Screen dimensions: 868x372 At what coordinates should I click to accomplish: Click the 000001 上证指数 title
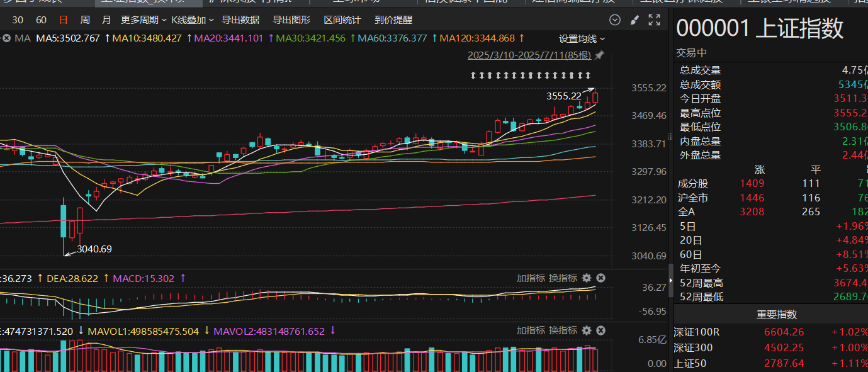pos(760,28)
